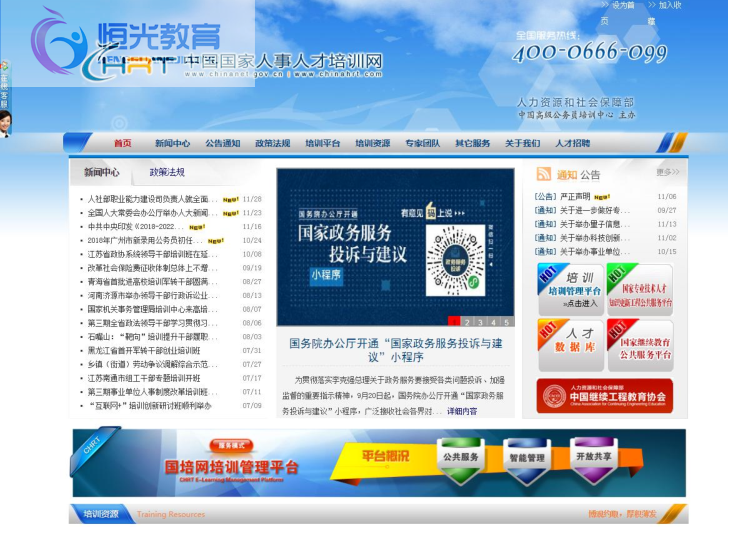Show carousel slide 5

pos(506,321)
